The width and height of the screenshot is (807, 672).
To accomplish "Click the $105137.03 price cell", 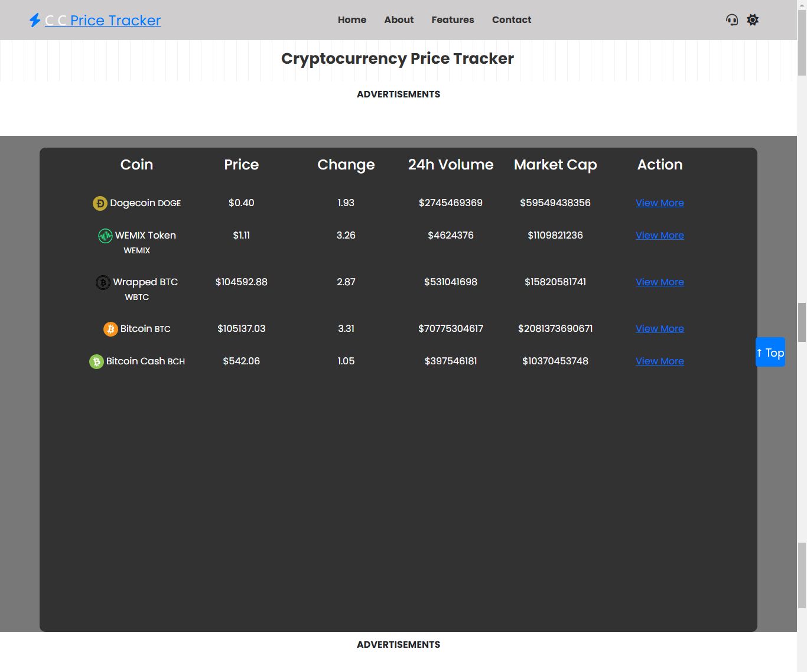I will point(241,328).
